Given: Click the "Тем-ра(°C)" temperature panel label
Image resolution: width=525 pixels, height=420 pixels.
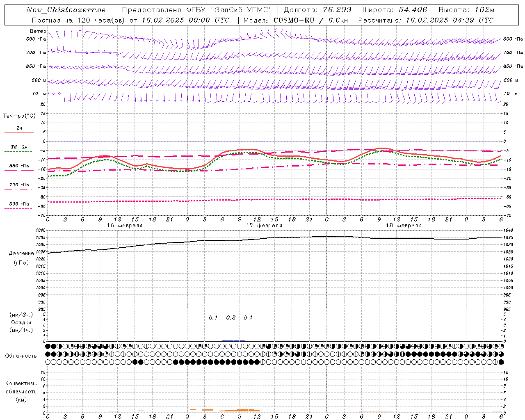Looking at the screenshot, I should (x=19, y=116).
